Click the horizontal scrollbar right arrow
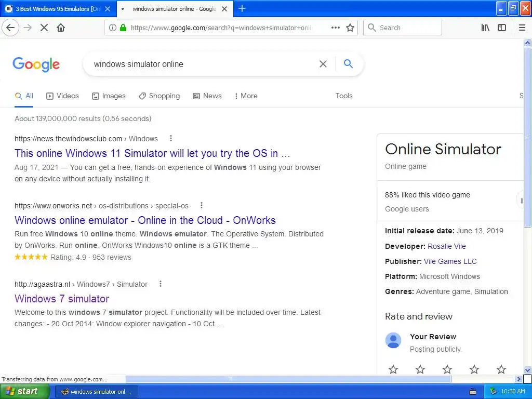532x399 pixels. (518, 379)
